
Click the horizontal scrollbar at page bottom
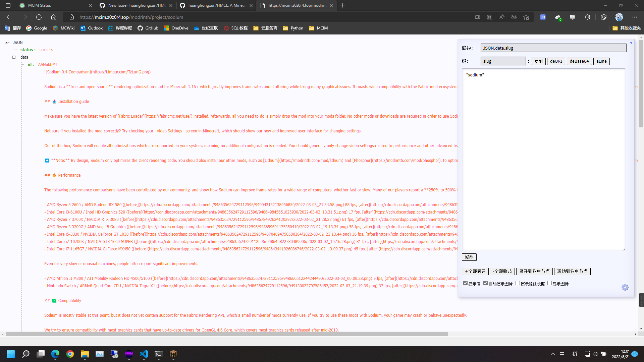point(227,334)
